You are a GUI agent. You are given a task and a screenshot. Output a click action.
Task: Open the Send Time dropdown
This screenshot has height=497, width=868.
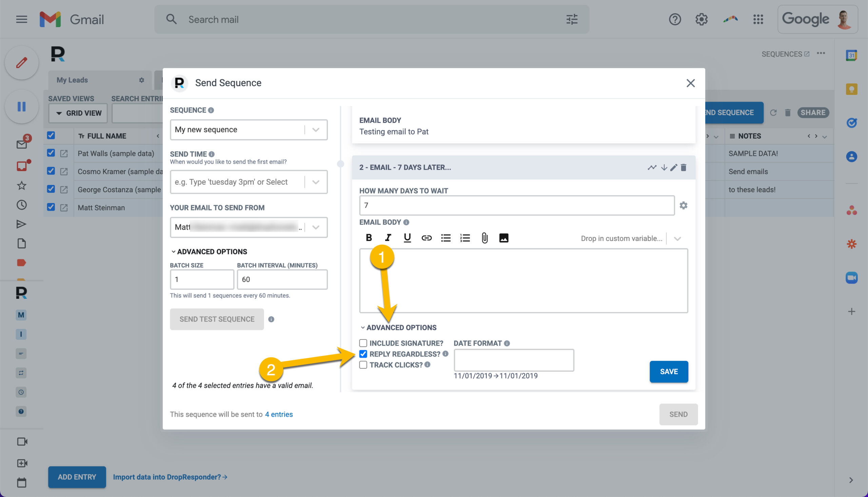pyautogui.click(x=249, y=182)
